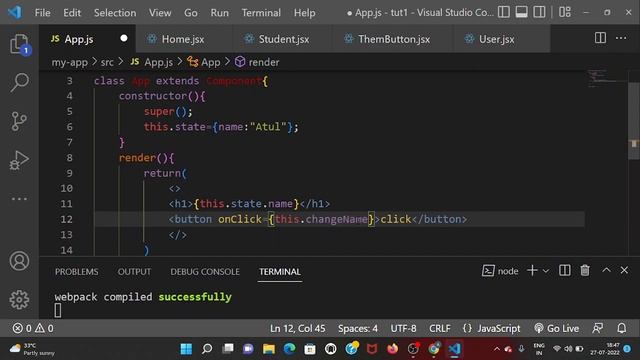
Task: Open File Explorer from taskbar
Action: click(x=269, y=349)
